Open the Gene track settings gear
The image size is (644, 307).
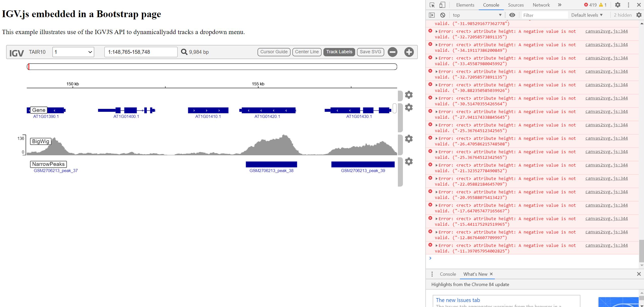409,107
